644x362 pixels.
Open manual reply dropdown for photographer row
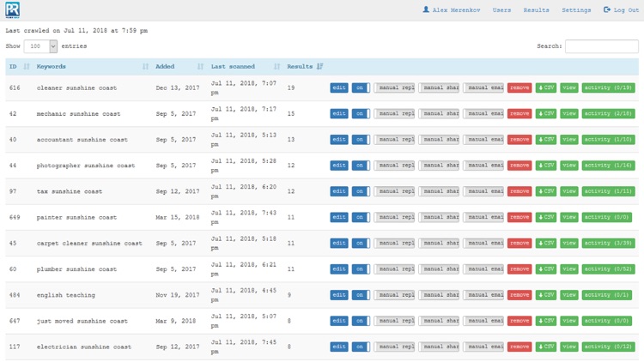tap(394, 166)
